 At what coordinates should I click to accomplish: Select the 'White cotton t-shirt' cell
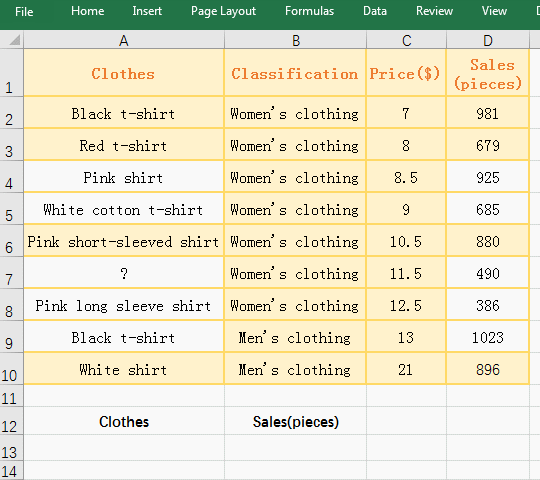124,209
